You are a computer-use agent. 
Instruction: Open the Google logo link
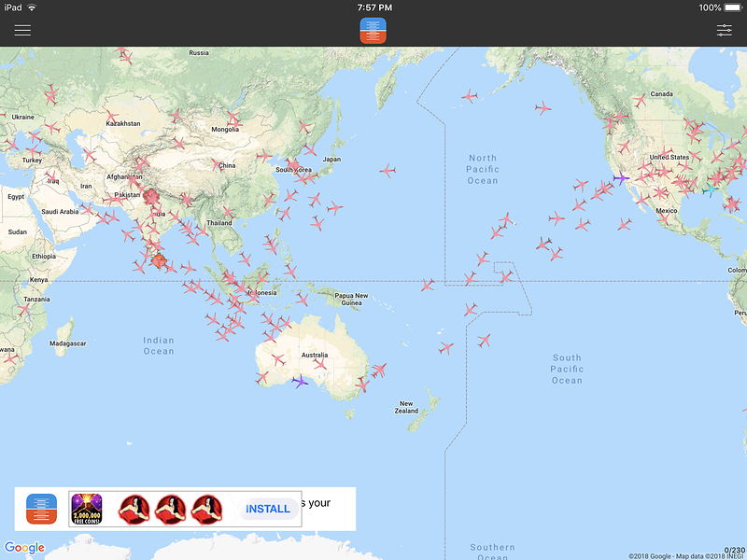tap(24, 548)
